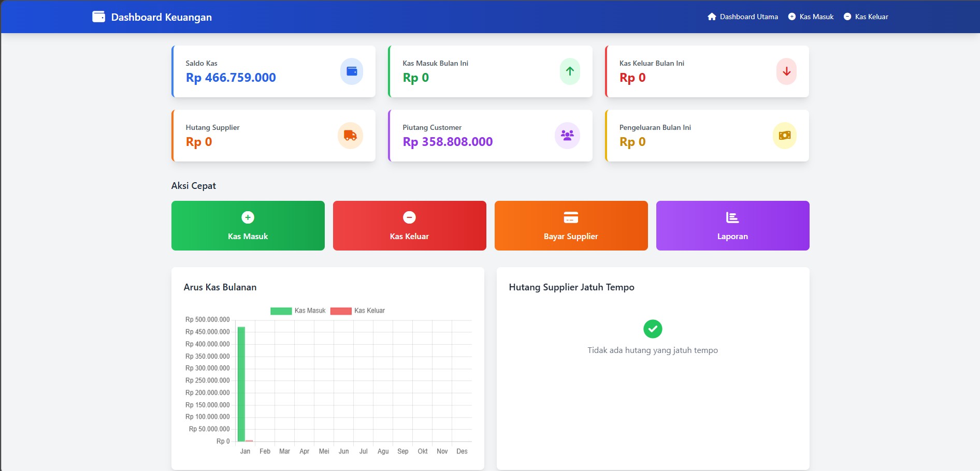This screenshot has width=980, height=471.
Task: Select the orange Bayar Supplier button
Action: [571, 226]
